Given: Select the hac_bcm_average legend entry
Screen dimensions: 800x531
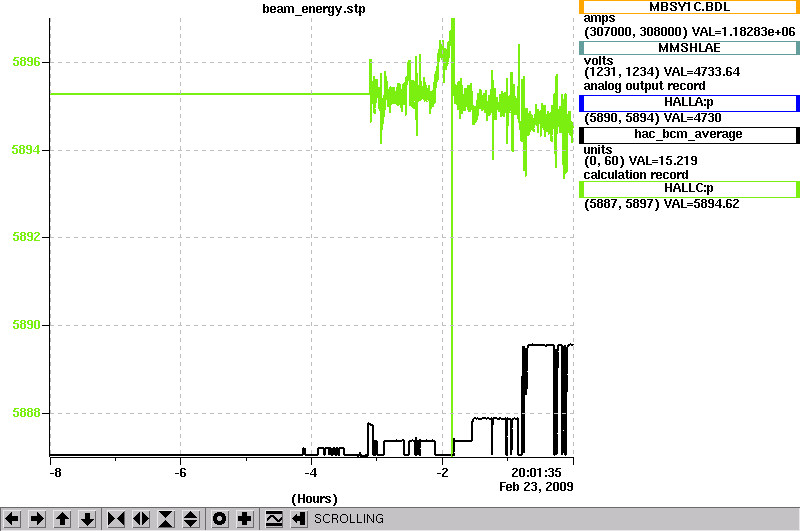Looking at the screenshot, I should tap(689, 135).
